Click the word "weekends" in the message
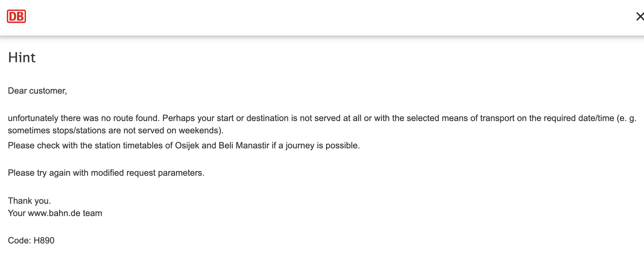Screen dimensions: 644x253 [199, 130]
